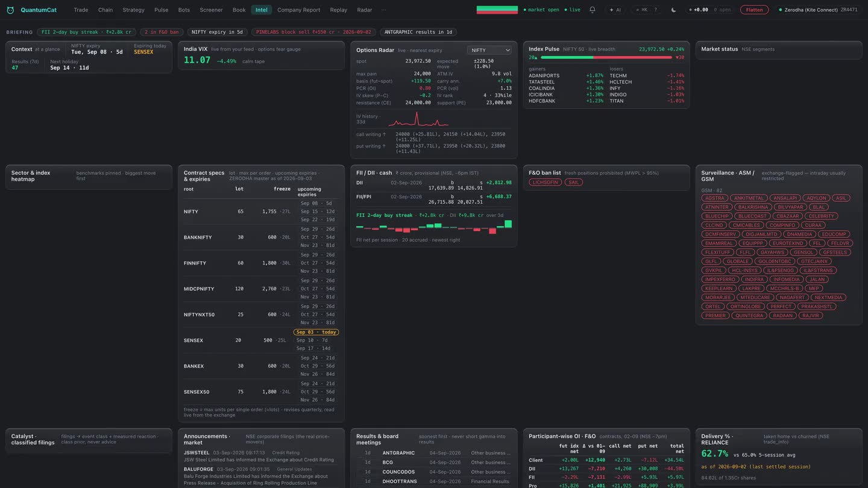Open the ⌘K command search
868x488 pixels.
point(641,10)
